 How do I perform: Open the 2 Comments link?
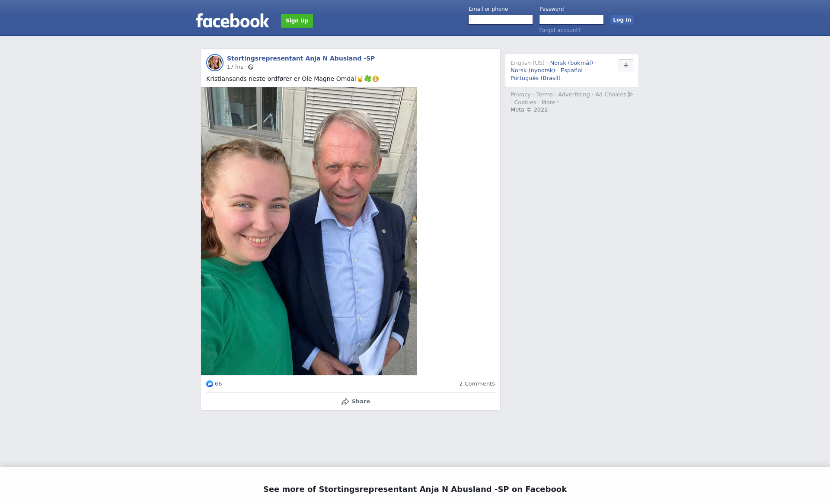click(476, 384)
